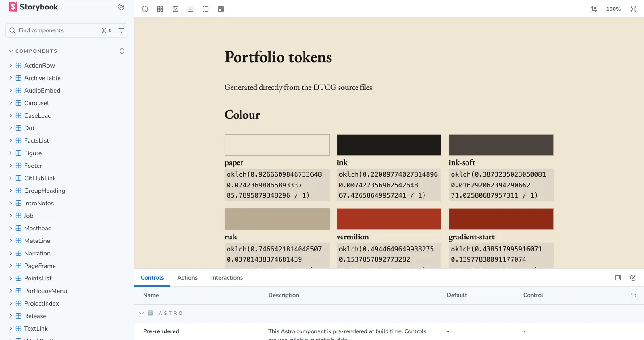Click the Dot component grid icon
The width and height of the screenshot is (644, 340).
(18, 128)
